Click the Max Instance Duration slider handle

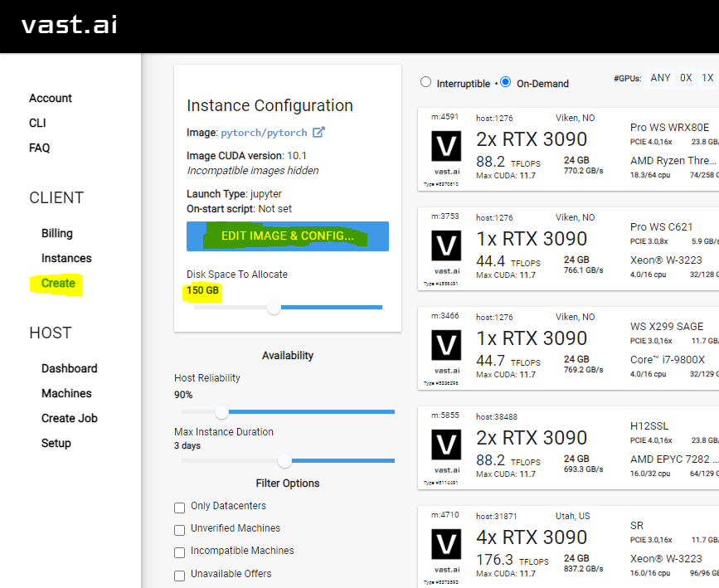coord(284,461)
